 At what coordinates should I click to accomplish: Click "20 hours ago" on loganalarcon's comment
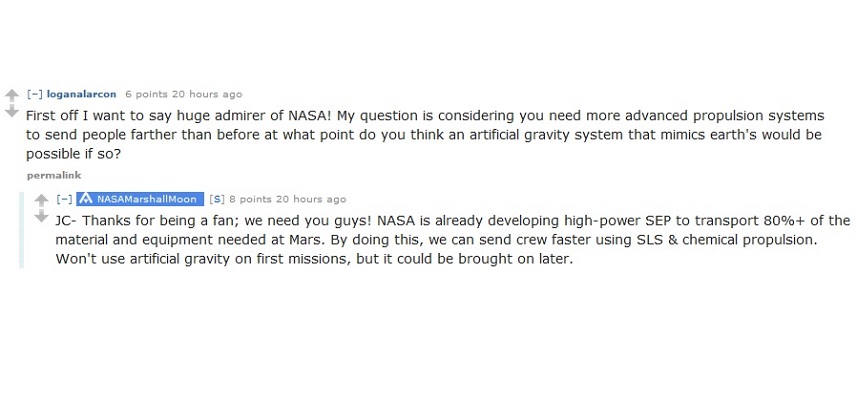[207, 95]
